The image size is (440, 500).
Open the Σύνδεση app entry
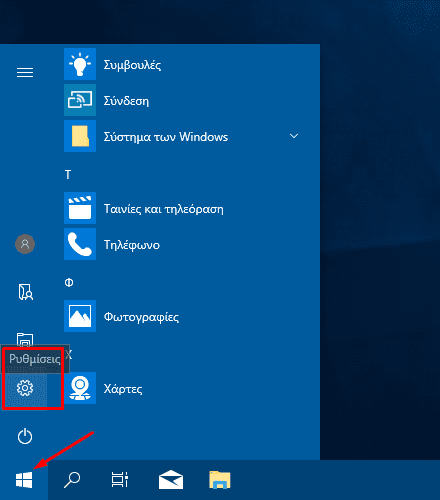click(x=126, y=101)
